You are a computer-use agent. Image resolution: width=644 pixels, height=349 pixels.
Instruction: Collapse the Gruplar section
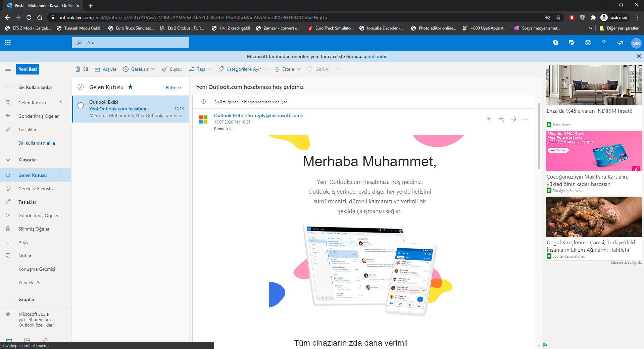pyautogui.click(x=8, y=299)
